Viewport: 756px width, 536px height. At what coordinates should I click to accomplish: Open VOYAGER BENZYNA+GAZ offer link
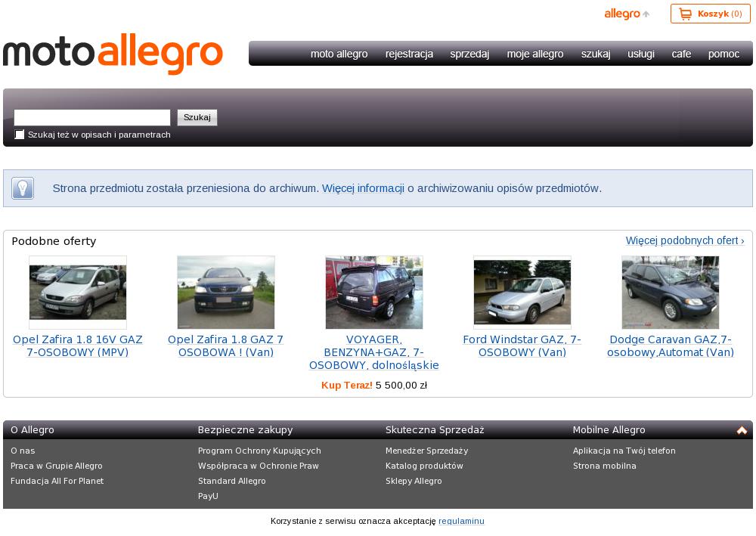pos(374,352)
